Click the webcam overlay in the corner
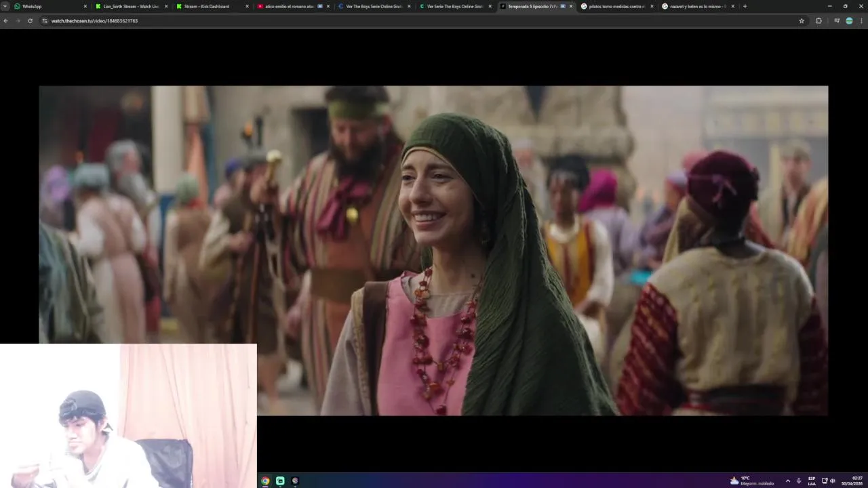This screenshot has width=868, height=488. (128, 415)
